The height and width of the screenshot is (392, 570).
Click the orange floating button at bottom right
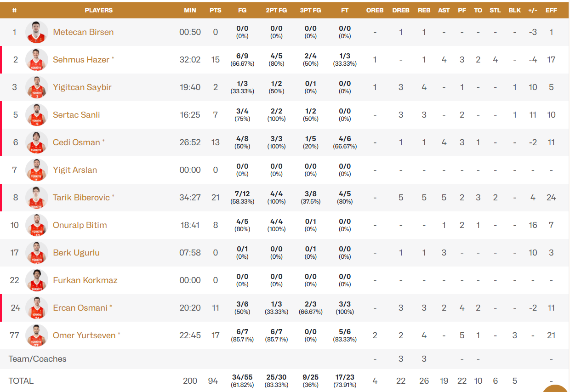point(557,387)
